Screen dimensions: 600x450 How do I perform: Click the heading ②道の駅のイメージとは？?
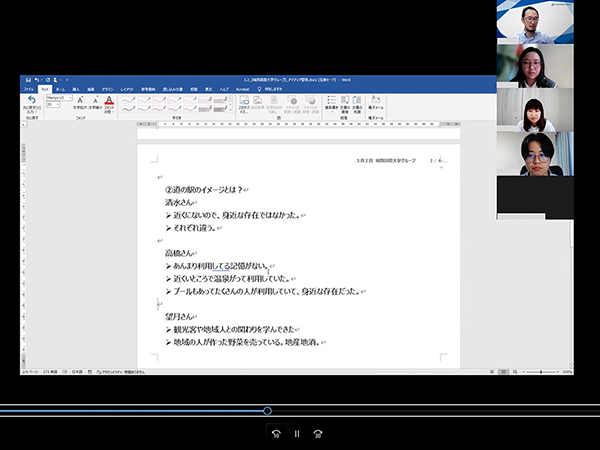click(x=204, y=190)
